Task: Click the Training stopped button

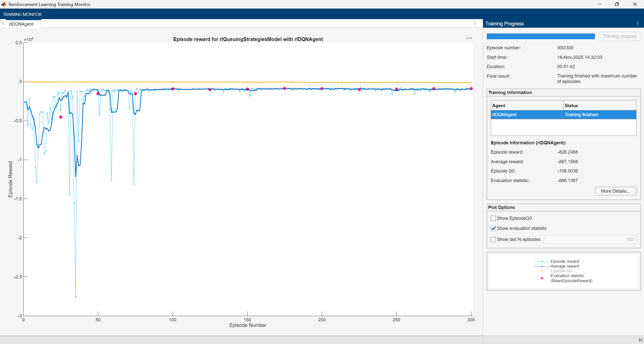Action: click(x=619, y=36)
